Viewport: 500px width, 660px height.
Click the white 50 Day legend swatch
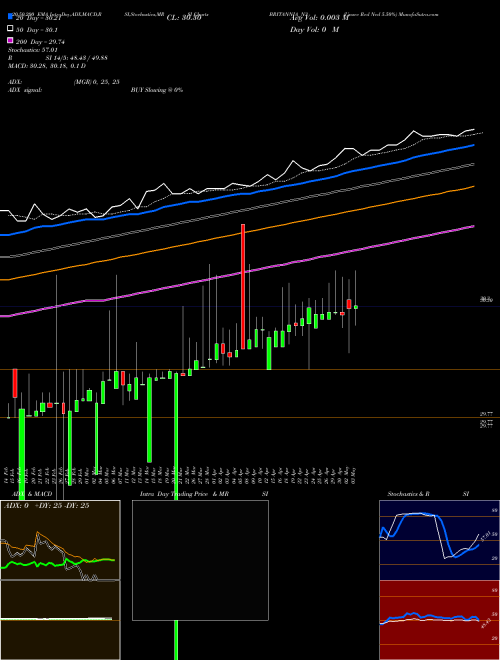coord(10,29)
